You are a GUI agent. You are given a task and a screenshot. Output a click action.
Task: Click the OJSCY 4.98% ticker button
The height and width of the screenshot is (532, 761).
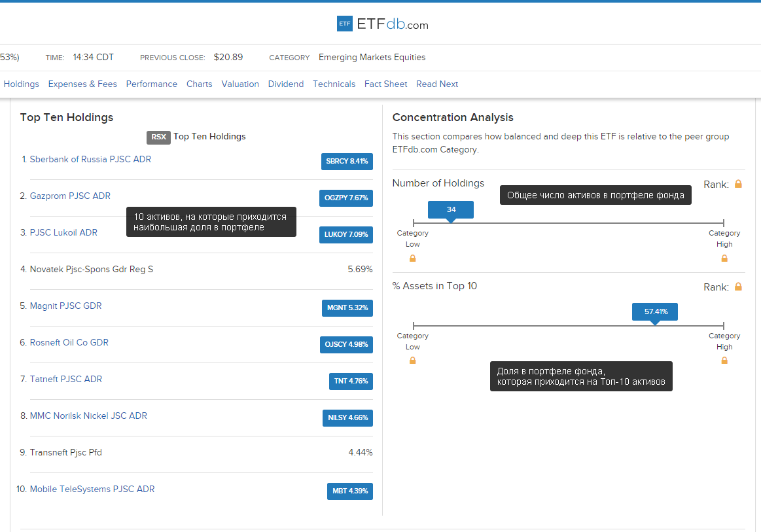point(347,345)
